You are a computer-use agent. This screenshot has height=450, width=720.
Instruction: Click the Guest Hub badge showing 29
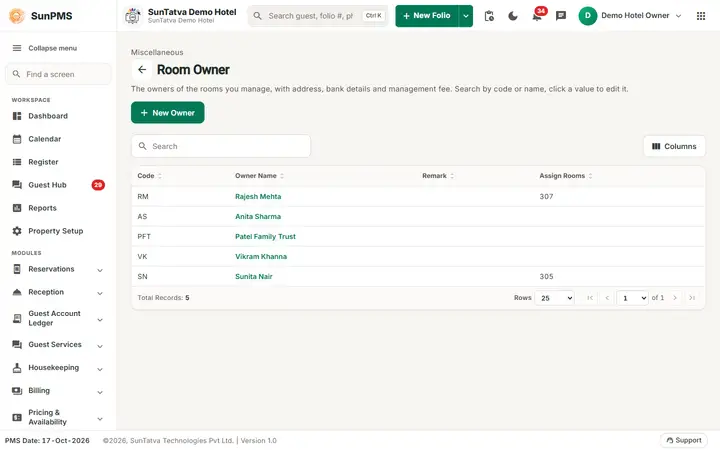point(98,185)
